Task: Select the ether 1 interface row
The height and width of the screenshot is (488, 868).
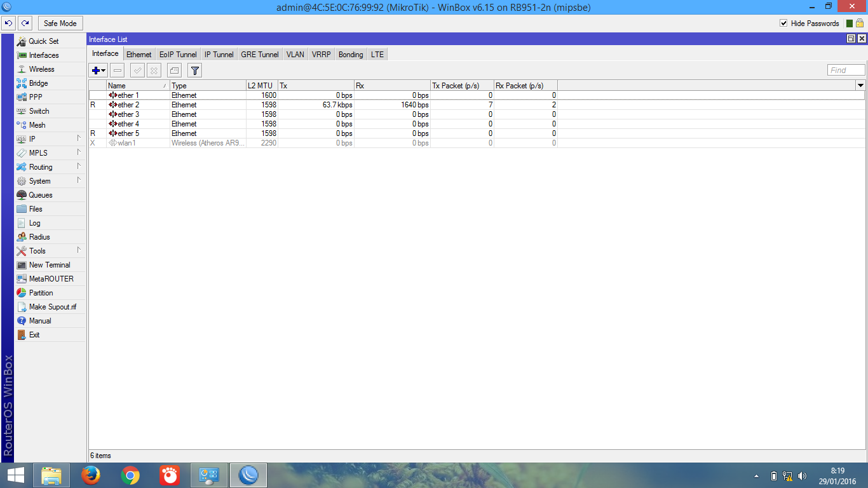Action: pyautogui.click(x=477, y=95)
